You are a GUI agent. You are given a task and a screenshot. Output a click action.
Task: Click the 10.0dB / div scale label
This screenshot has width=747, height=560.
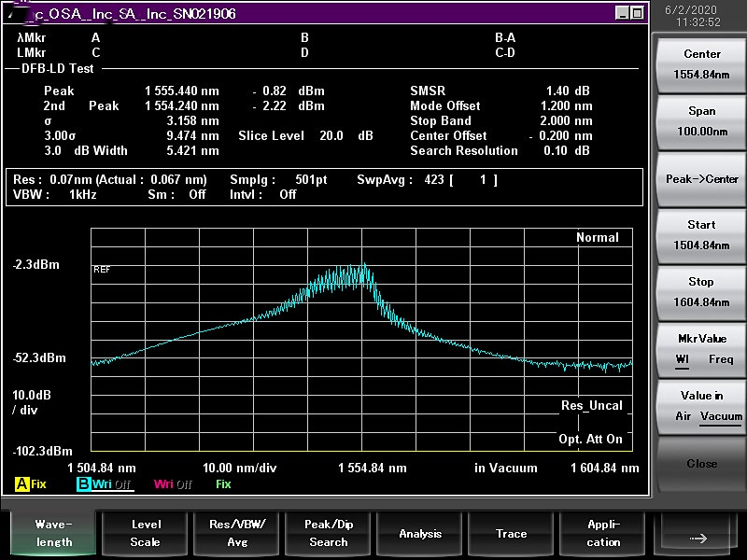pyautogui.click(x=32, y=402)
